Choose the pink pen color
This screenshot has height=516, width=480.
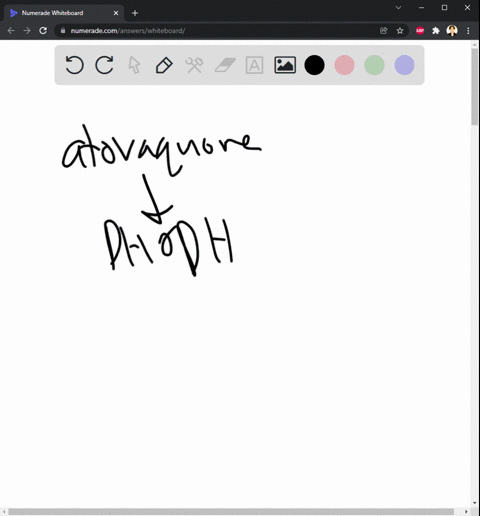coord(344,65)
